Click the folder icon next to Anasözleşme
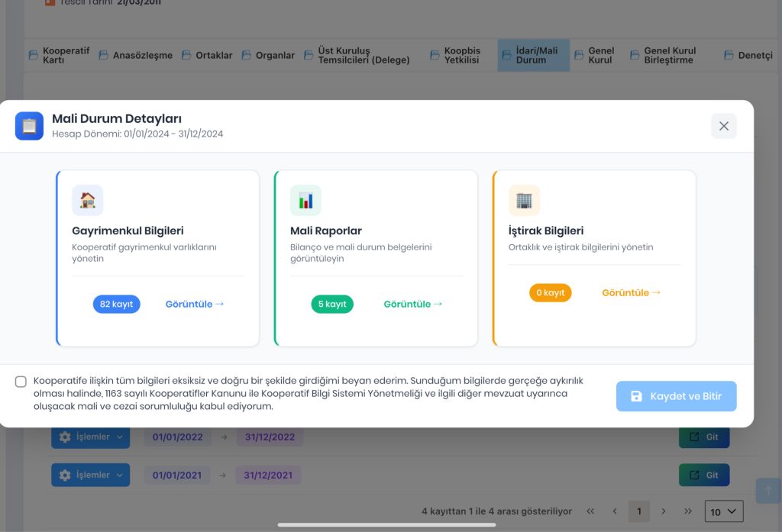The width and height of the screenshot is (782, 532). click(103, 56)
